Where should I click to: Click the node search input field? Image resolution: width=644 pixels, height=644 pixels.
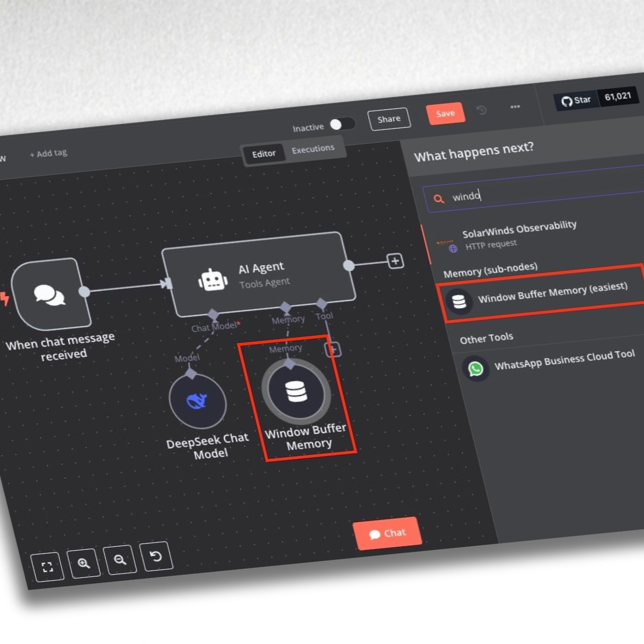[537, 192]
